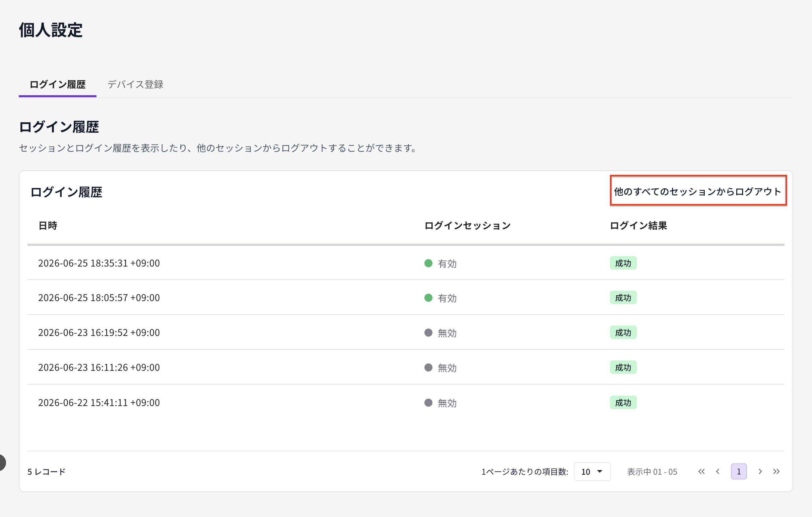Image resolution: width=812 pixels, height=517 pixels.
Task: Click green status dot in 18:35:31 row
Action: click(428, 263)
